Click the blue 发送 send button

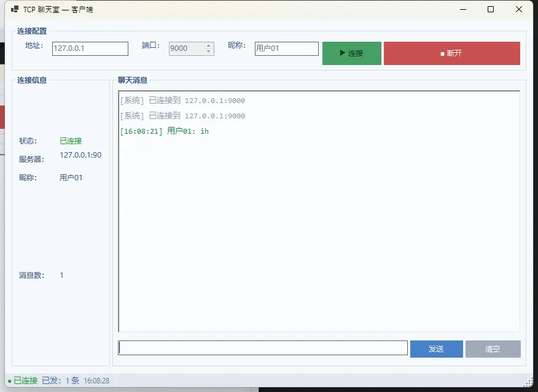point(436,348)
